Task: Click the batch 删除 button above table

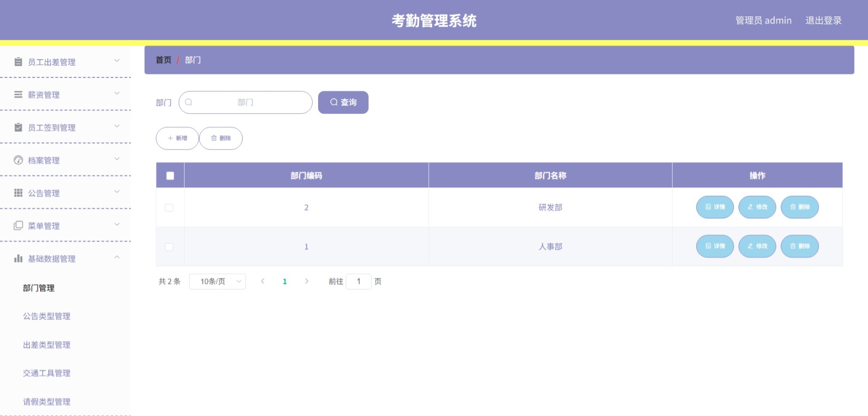Action: coord(221,139)
